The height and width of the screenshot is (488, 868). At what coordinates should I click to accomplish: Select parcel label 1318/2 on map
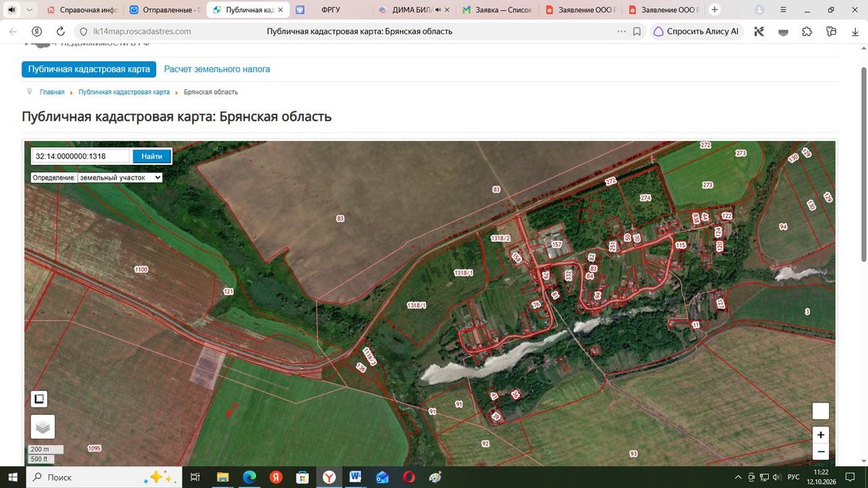tap(501, 239)
